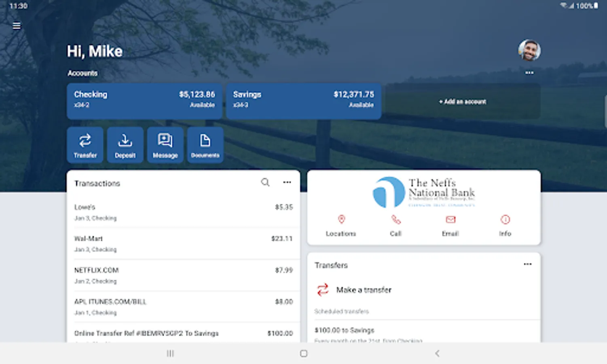The width and height of the screenshot is (607, 364).
Task: Open the NETFLIX.COM $7.99 transaction
Action: (183, 275)
